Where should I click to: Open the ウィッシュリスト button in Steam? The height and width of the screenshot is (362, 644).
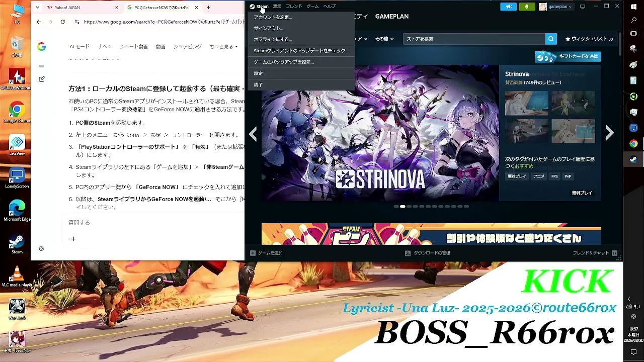(589, 39)
